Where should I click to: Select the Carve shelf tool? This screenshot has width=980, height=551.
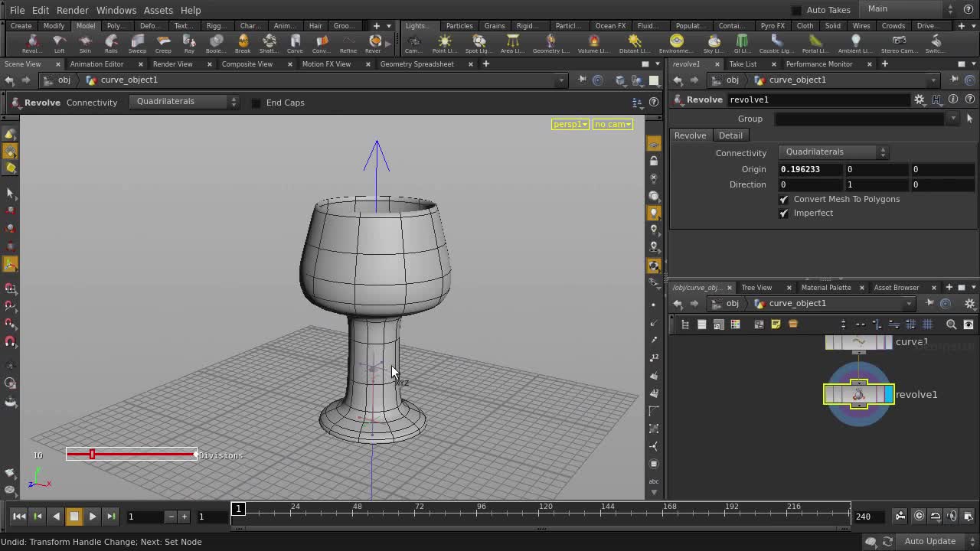[x=295, y=42]
